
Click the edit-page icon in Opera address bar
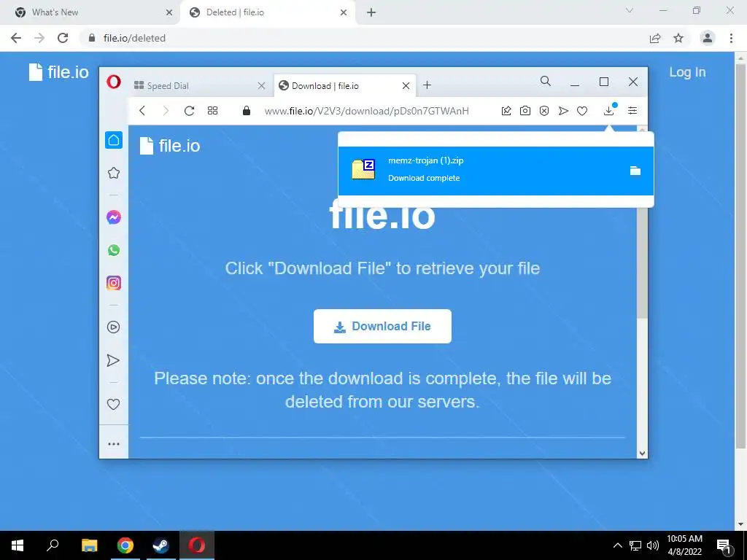506,111
